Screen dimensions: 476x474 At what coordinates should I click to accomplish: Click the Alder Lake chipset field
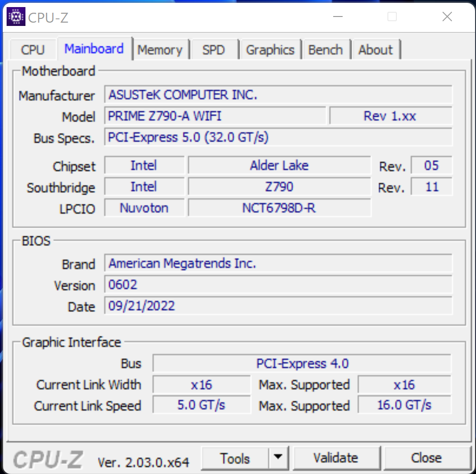[279, 165]
